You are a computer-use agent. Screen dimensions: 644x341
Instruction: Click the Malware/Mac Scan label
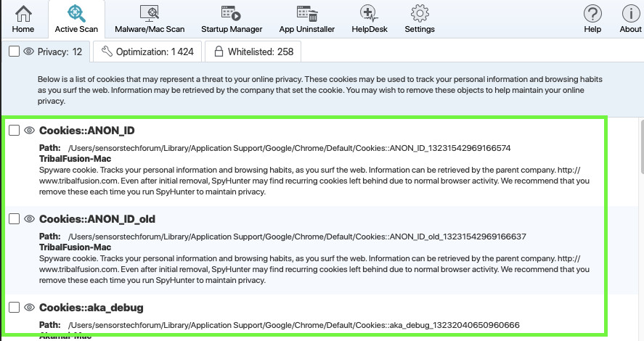(x=150, y=29)
